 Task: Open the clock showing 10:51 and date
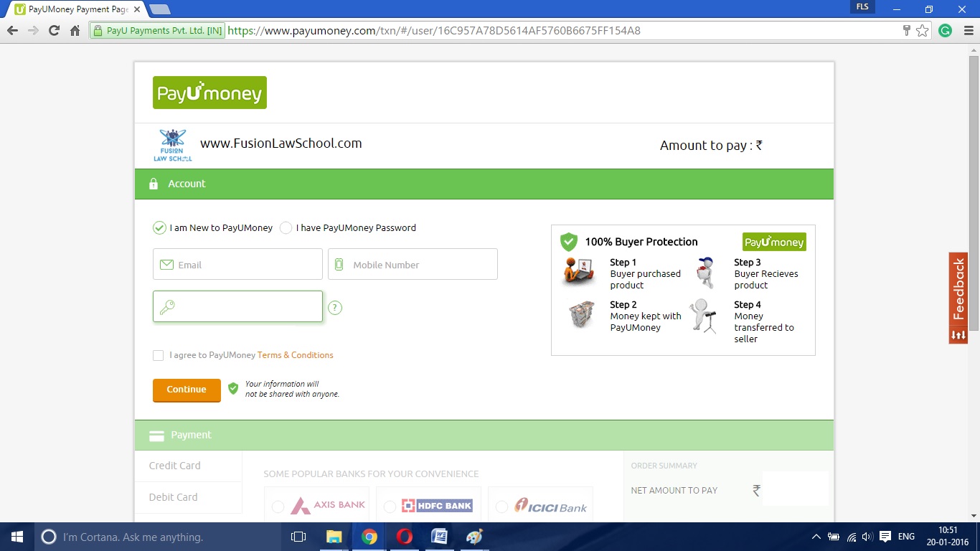pos(948,537)
